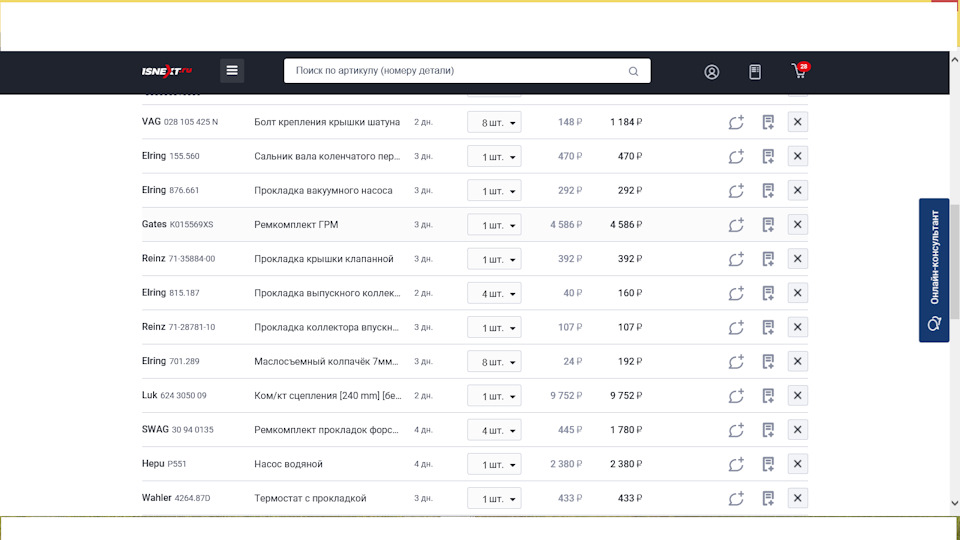The height and width of the screenshot is (540, 960).
Task: Open quantity dropdown for VAG bolt row
Action: point(494,122)
